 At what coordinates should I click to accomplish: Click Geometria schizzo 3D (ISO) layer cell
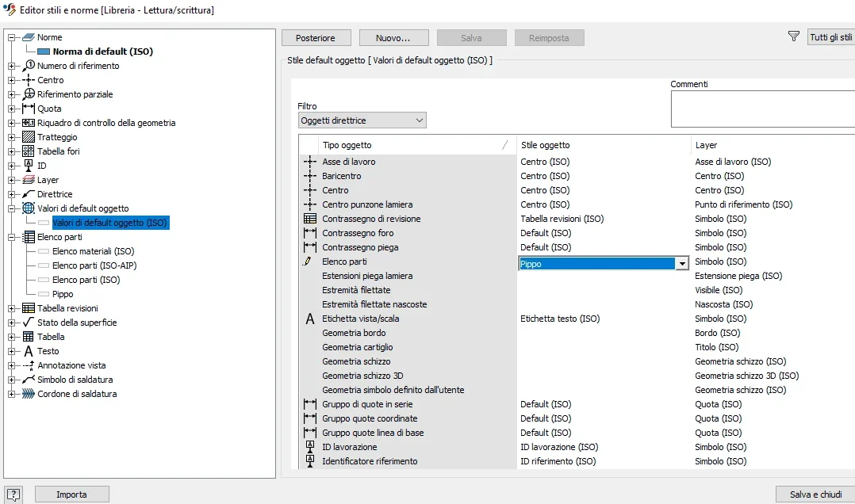(746, 376)
